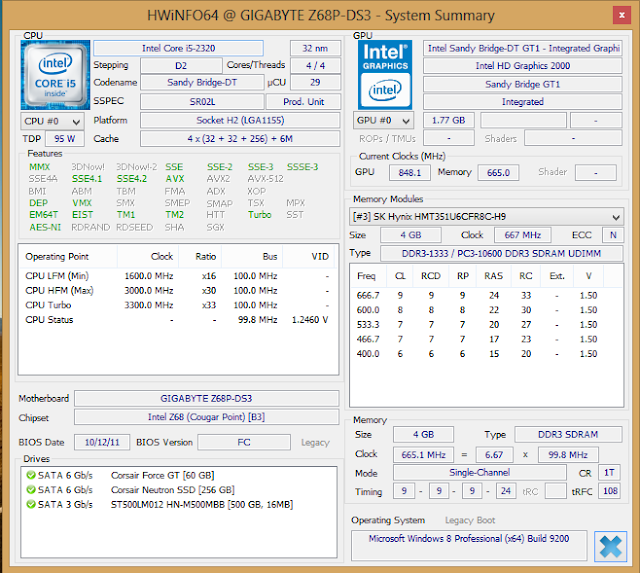Click the D2 stepping value
Viewport: 640px width, 573px height.
click(x=181, y=65)
